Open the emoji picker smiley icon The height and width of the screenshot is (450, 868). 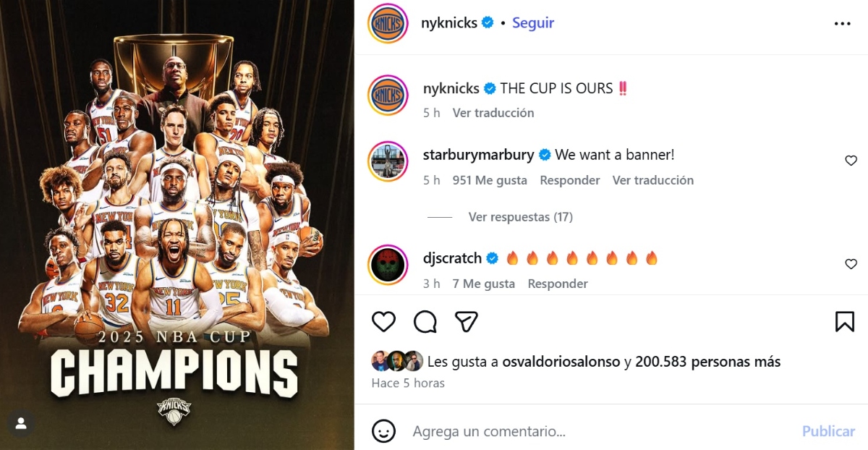[x=383, y=431]
